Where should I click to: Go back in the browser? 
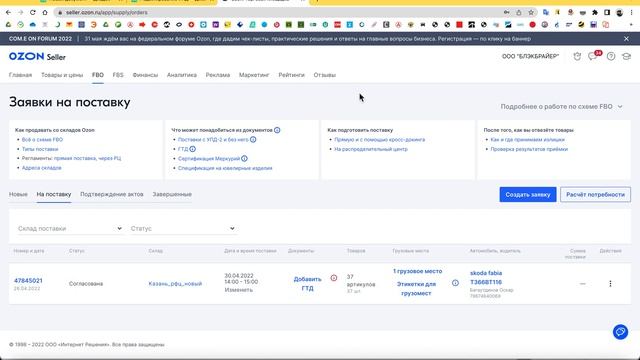pos(8,13)
